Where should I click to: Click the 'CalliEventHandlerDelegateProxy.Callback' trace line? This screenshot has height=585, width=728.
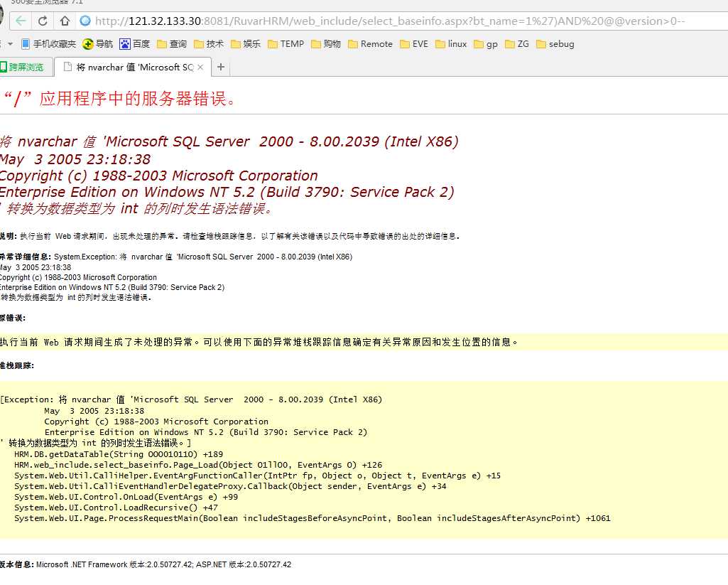tap(230, 486)
